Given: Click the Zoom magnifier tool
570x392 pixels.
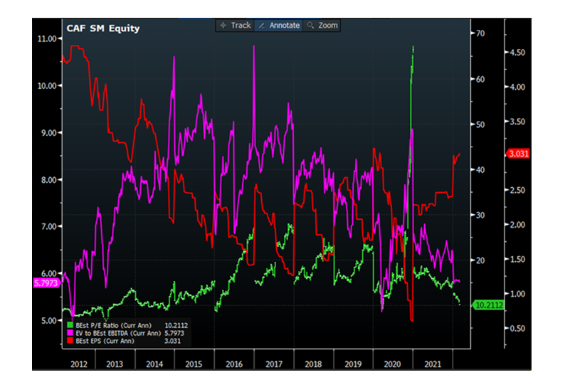Looking at the screenshot, I should click(322, 25).
